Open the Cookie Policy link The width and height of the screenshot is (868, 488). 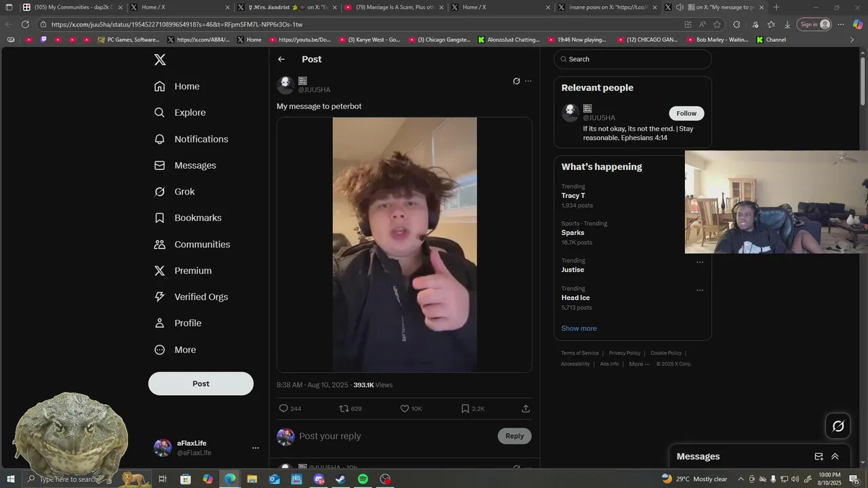point(666,353)
